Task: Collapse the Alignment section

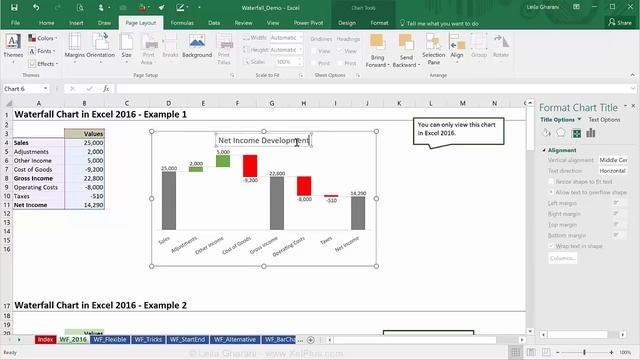Action: pos(544,150)
